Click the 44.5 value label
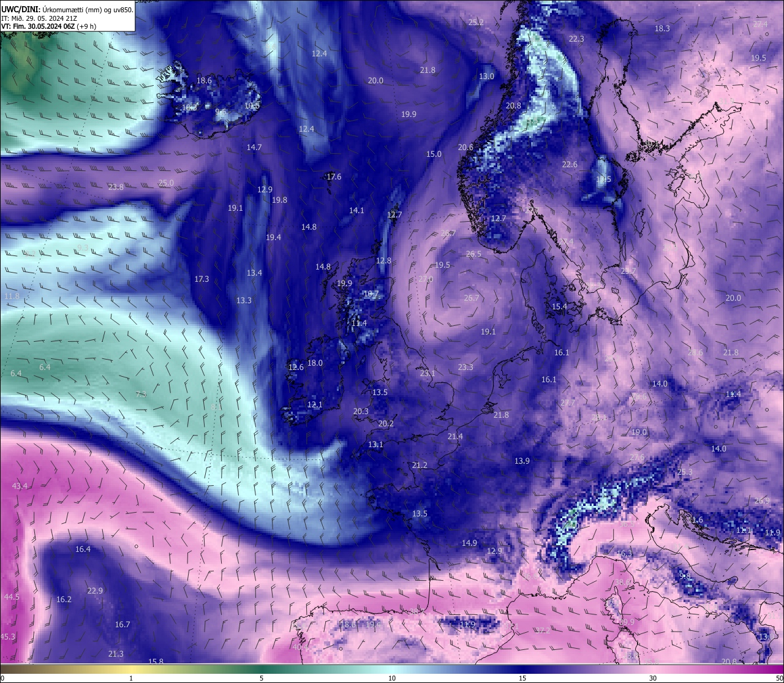The height and width of the screenshot is (683, 784). click(12, 597)
